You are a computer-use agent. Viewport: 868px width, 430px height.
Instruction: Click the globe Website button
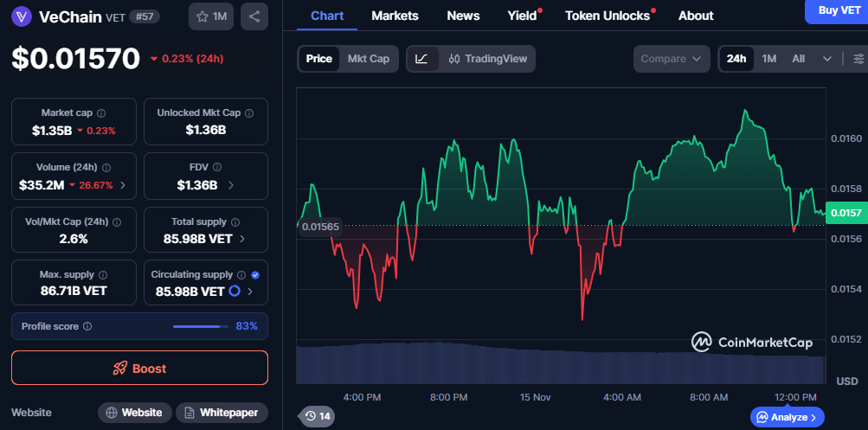(x=134, y=413)
